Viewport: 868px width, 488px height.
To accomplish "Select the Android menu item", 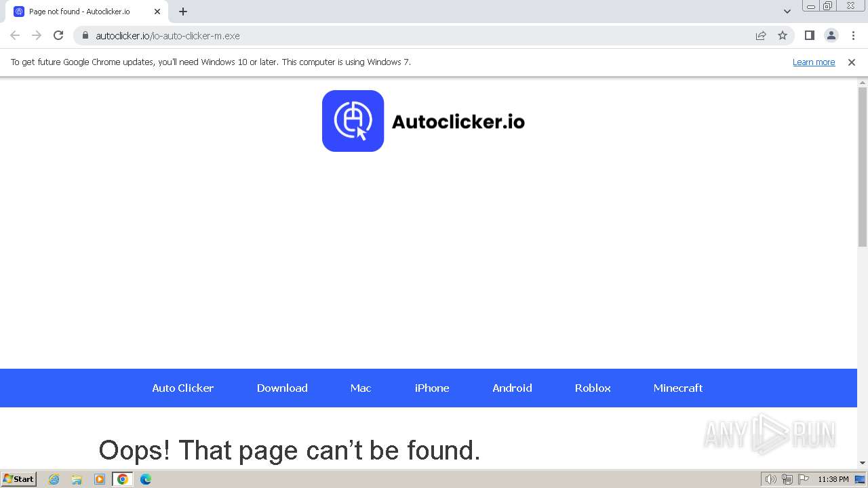I will 512,388.
